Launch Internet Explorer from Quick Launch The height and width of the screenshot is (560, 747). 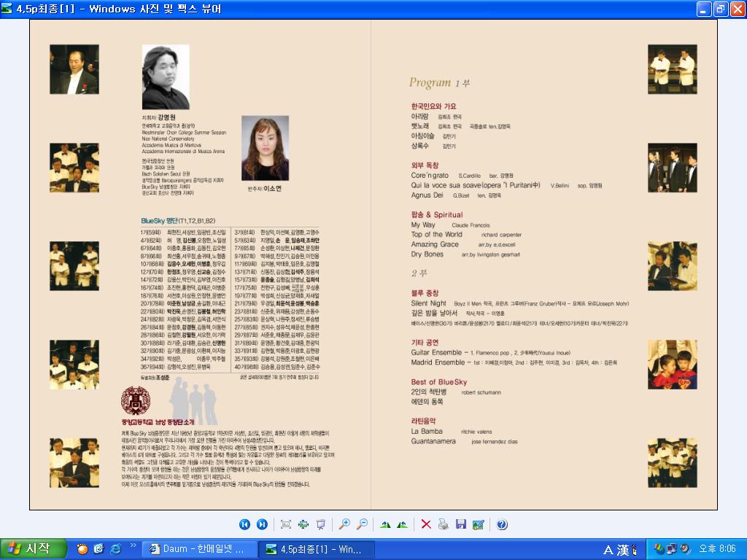click(115, 549)
